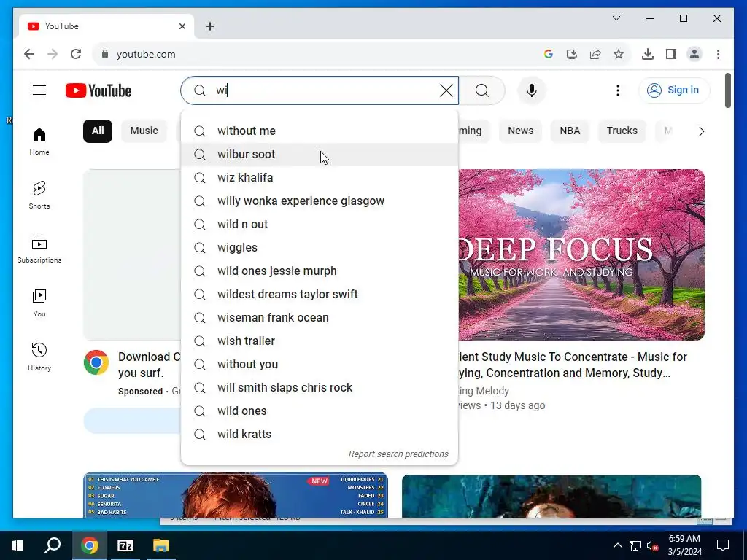Select the News filter chip
The height and width of the screenshot is (560, 747).
tap(520, 131)
